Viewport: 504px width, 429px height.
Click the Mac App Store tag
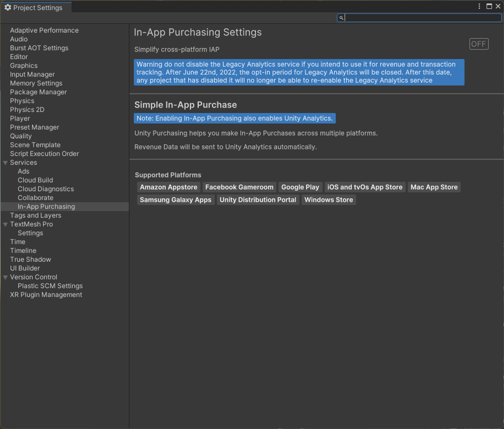[434, 187]
